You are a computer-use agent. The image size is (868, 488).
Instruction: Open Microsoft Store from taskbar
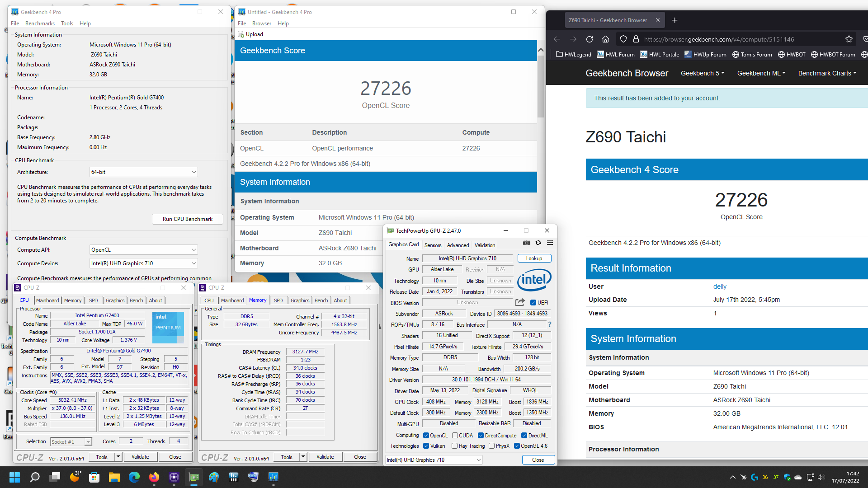click(94, 477)
